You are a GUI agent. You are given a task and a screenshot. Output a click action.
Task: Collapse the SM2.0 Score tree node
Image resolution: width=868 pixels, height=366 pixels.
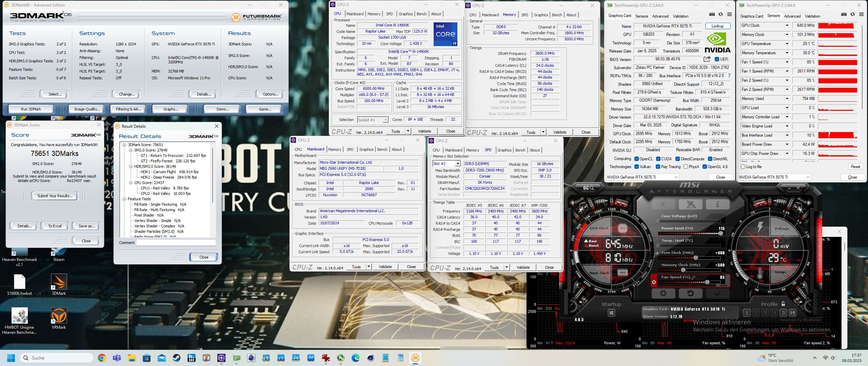(x=131, y=150)
